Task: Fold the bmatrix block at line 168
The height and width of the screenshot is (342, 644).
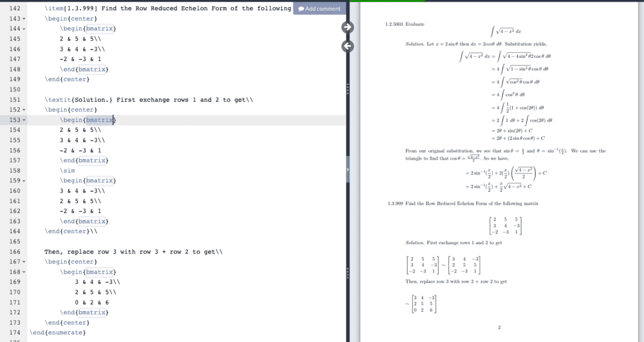Action: pos(24,272)
